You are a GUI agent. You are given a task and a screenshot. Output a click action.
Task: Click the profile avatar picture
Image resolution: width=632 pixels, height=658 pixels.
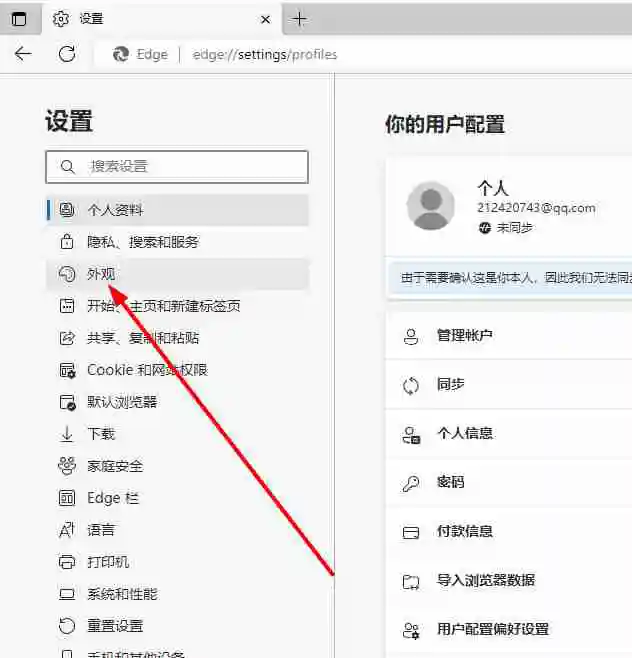(x=431, y=206)
